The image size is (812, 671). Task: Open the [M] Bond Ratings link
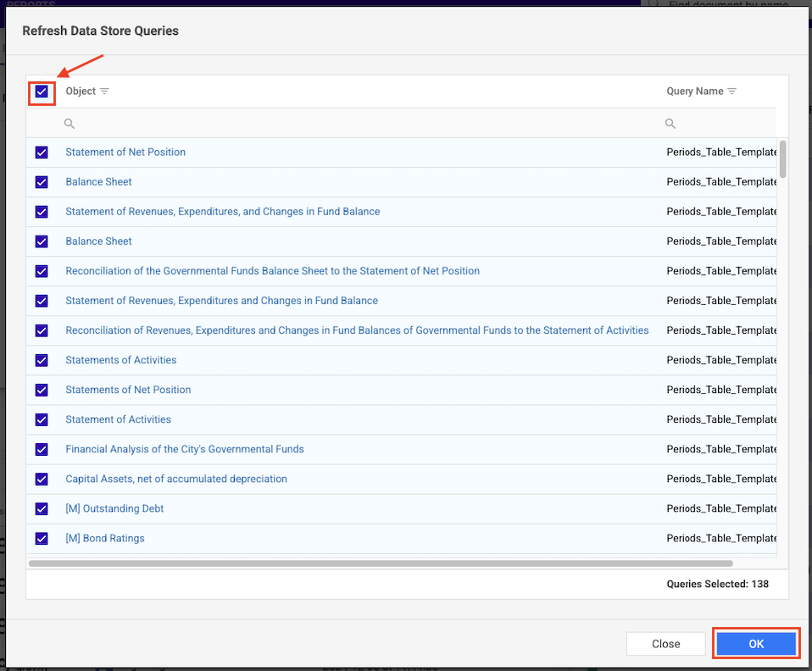[x=104, y=538]
